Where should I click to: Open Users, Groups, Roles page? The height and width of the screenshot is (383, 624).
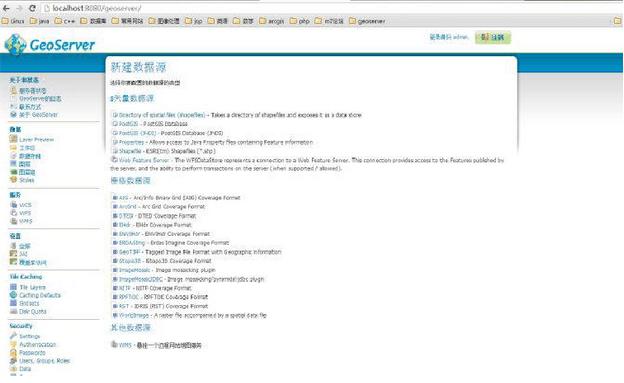[44, 361]
